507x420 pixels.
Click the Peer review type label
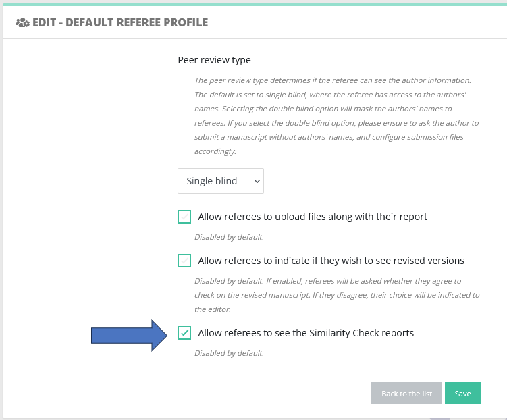[214, 60]
